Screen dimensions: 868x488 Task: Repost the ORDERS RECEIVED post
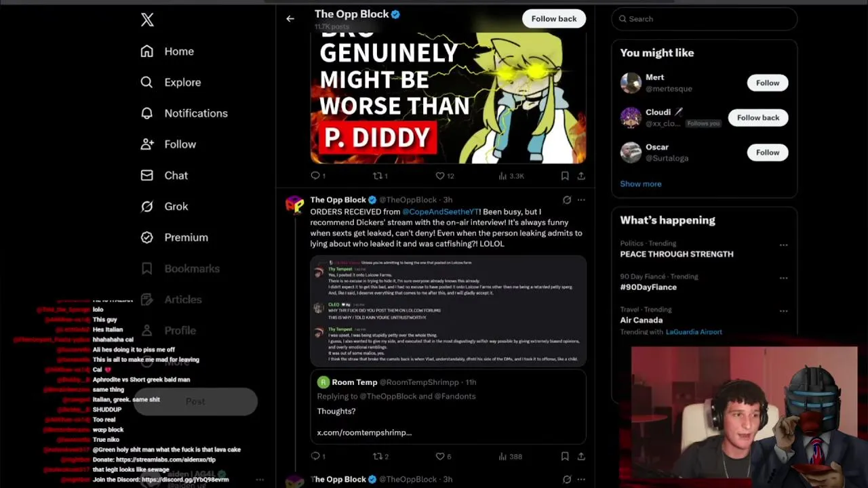click(380, 456)
